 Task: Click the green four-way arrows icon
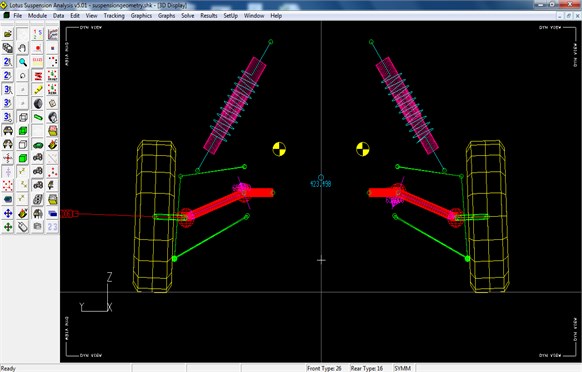(8, 227)
